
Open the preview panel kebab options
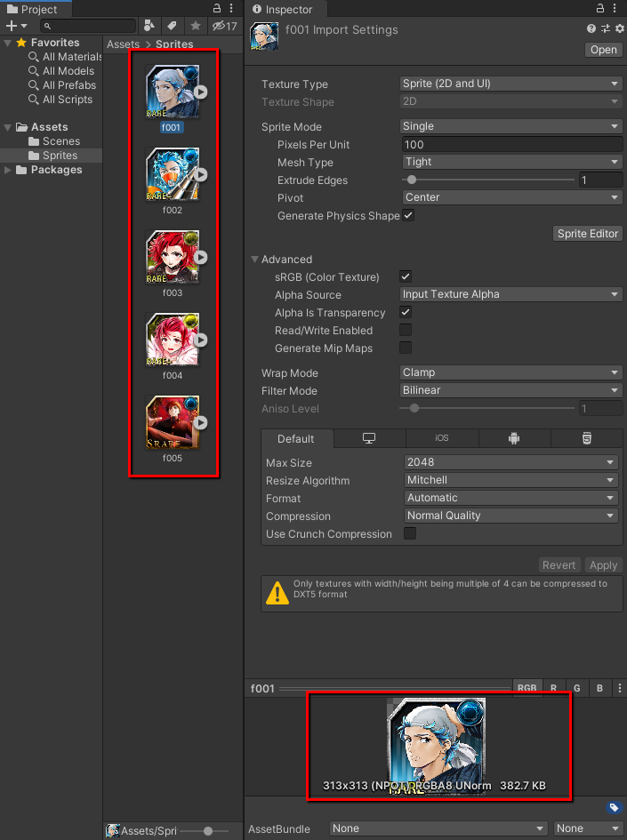tap(620, 688)
